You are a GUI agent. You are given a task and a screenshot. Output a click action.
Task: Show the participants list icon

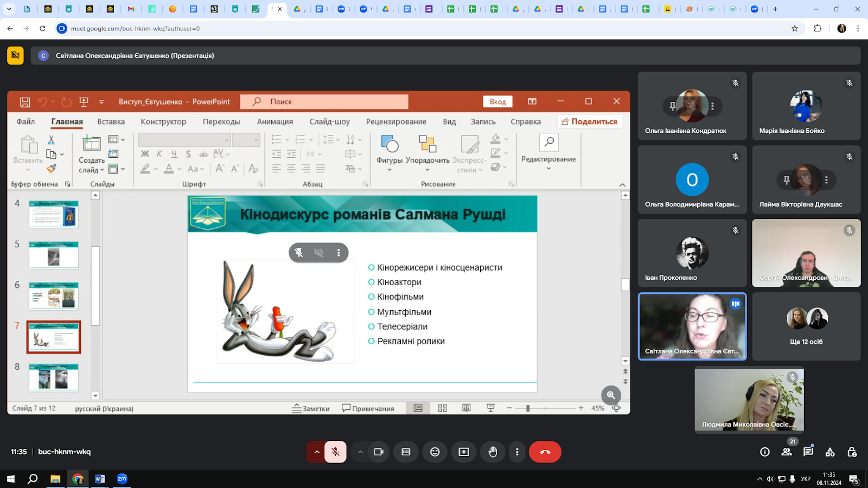click(x=787, y=452)
